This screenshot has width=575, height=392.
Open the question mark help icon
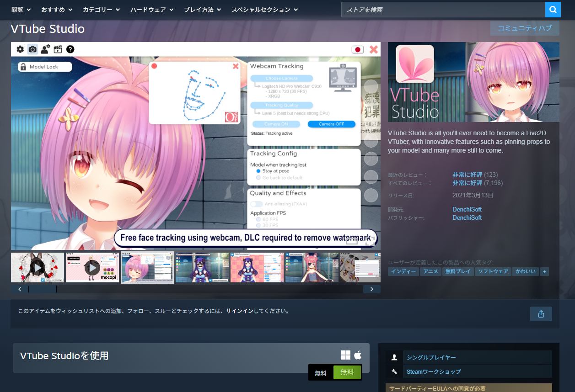(x=70, y=49)
